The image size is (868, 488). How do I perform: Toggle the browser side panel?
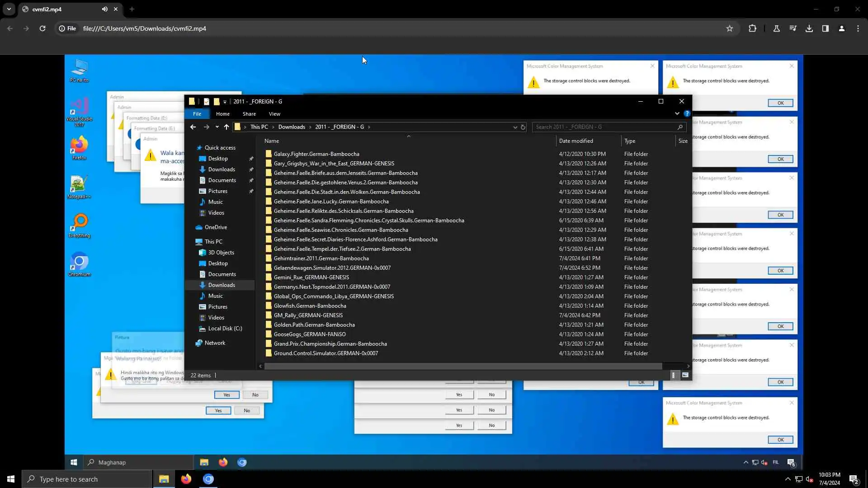pos(825,28)
